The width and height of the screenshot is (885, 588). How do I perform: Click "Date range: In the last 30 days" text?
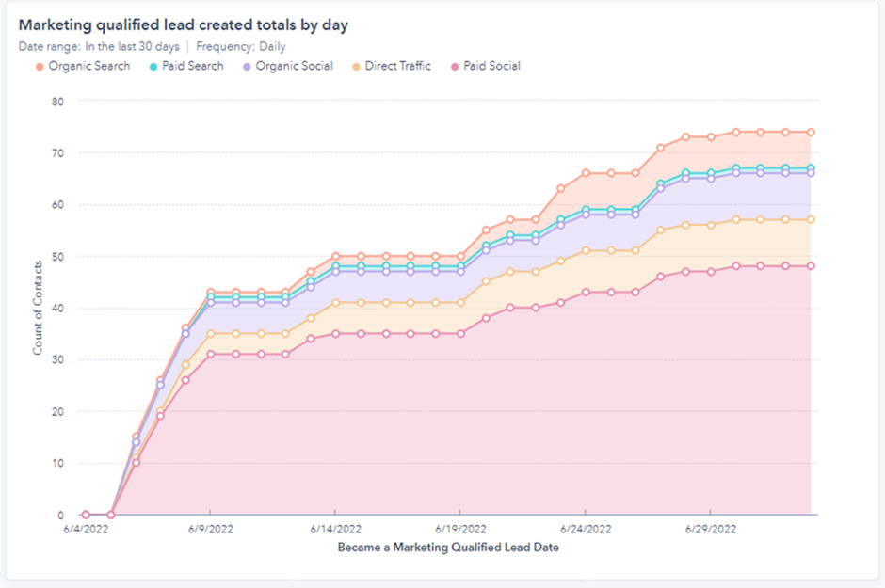(x=99, y=47)
